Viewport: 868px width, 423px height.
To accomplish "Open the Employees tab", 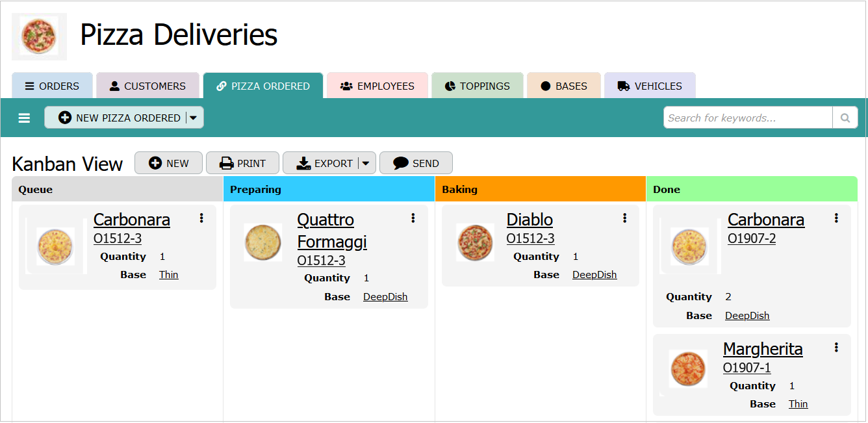I will (377, 86).
